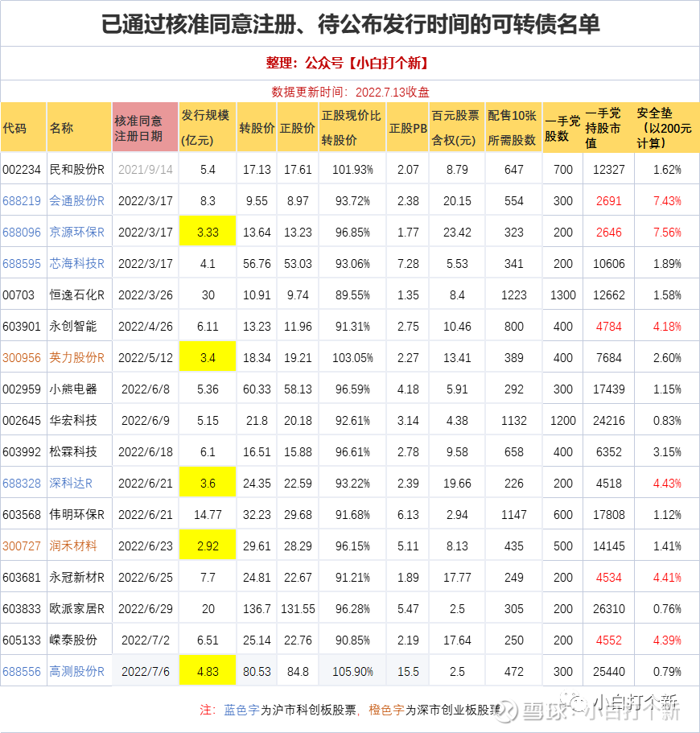700x733 pixels.
Task: Select the blue name 深科达R
Action: coord(71,483)
